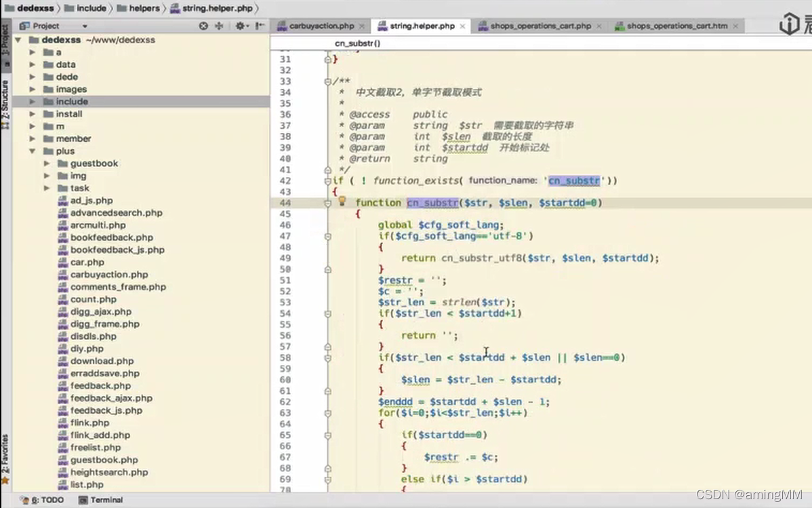Viewport: 812px width, 508px height.
Task: Fold the if block at line 42
Action: point(327,181)
